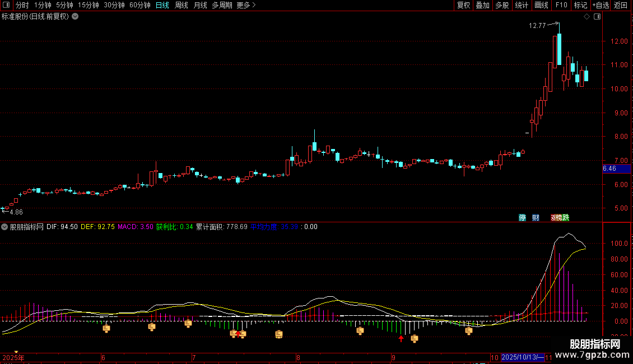Click the 财 marker icon
Viewport: 633px width, 364px height.
(x=536, y=217)
